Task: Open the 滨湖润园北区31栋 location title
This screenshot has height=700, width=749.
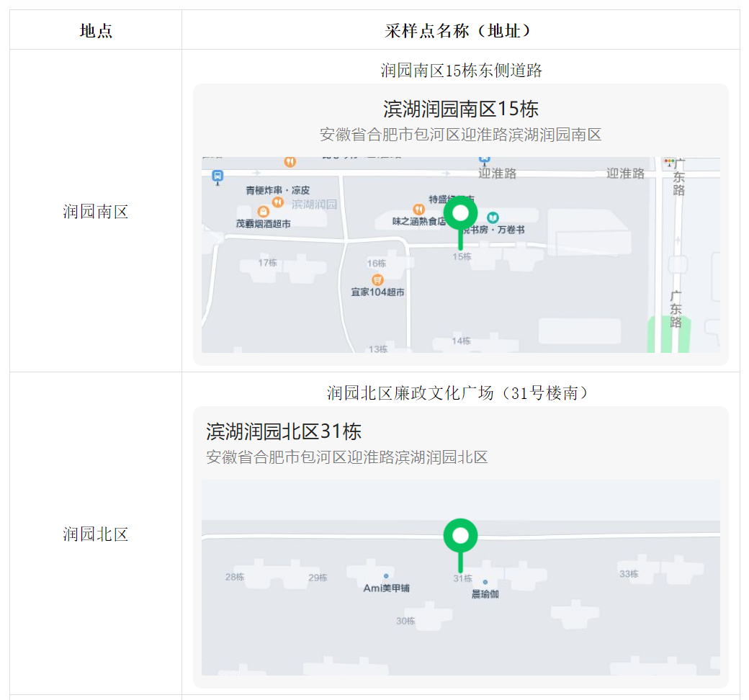Action: 284,431
